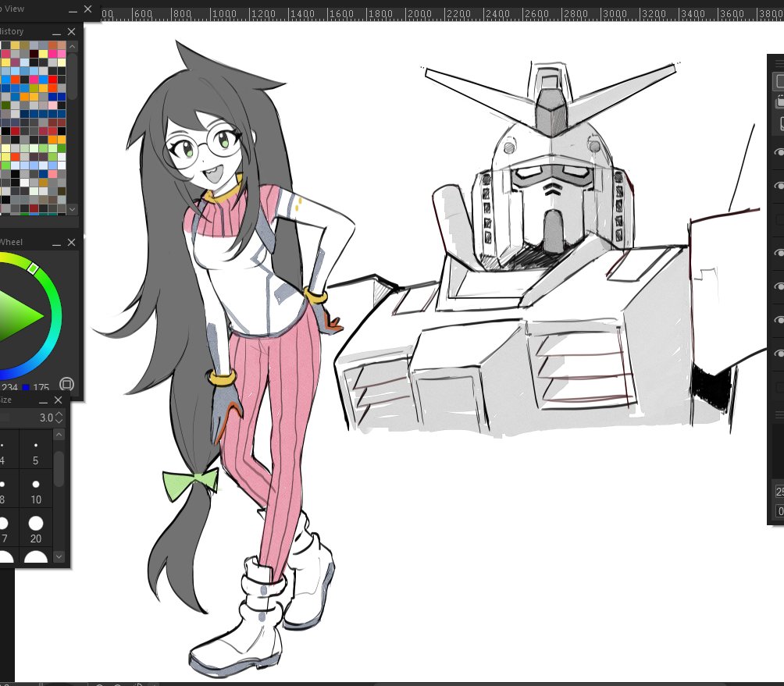Image resolution: width=784 pixels, height=686 pixels.
Task: Minimize the Sub View panel
Action: [73, 9]
